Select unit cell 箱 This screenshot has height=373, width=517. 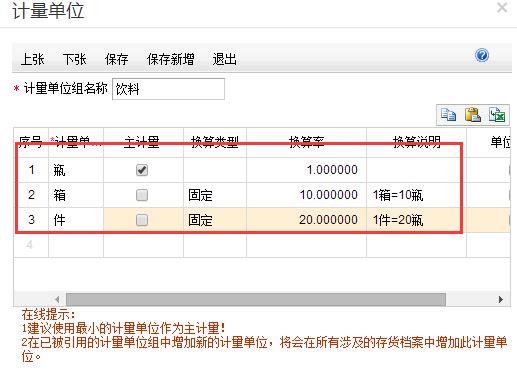76,195
